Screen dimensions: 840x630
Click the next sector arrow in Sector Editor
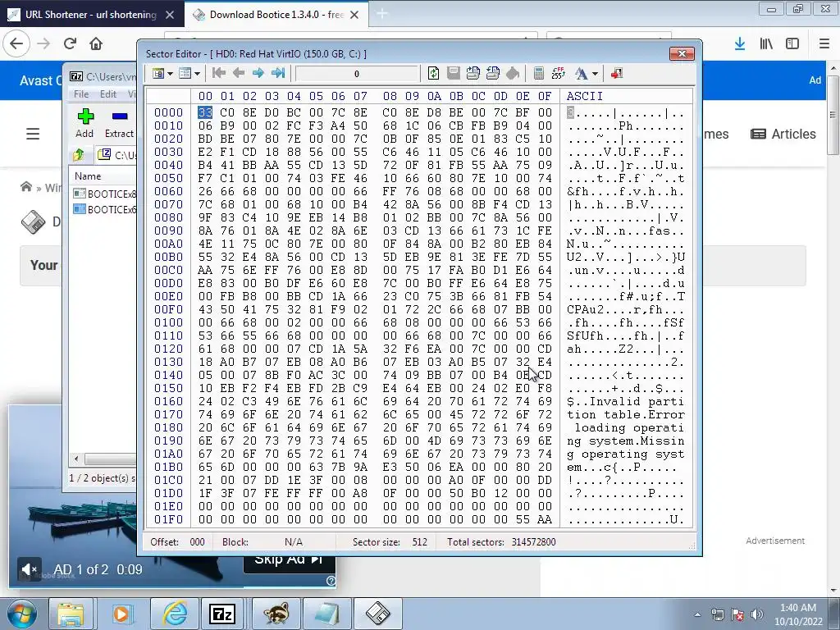point(258,73)
